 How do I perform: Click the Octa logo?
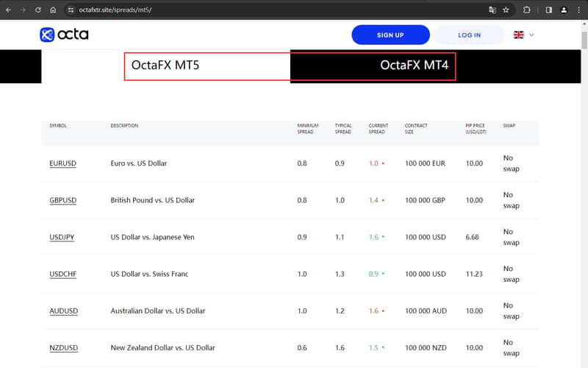click(x=64, y=35)
